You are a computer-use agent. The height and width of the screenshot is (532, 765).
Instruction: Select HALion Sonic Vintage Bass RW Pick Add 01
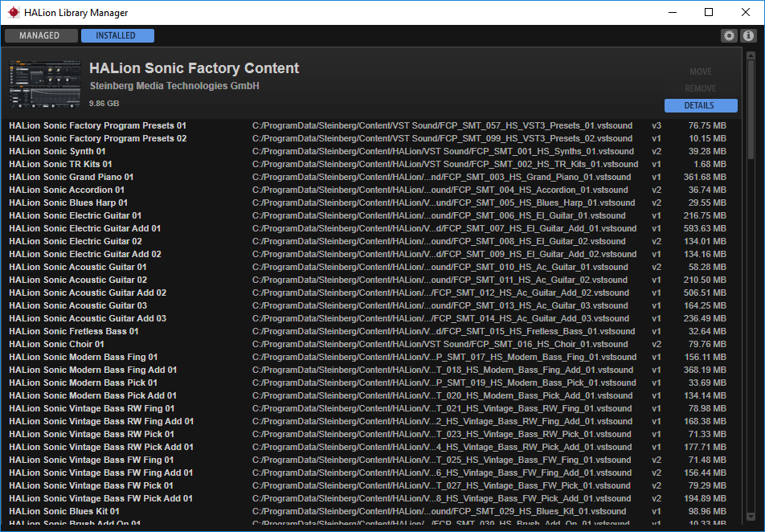pyautogui.click(x=101, y=447)
